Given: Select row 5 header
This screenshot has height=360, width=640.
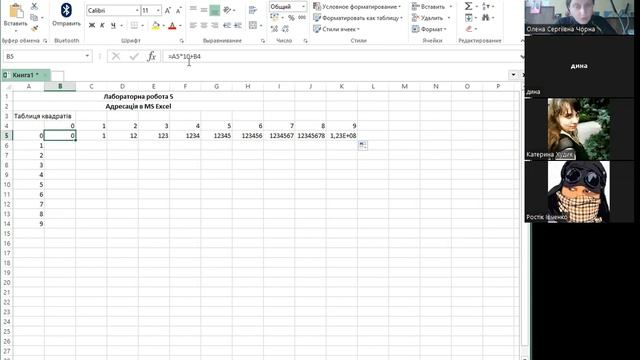Looking at the screenshot, I should tap(7, 136).
